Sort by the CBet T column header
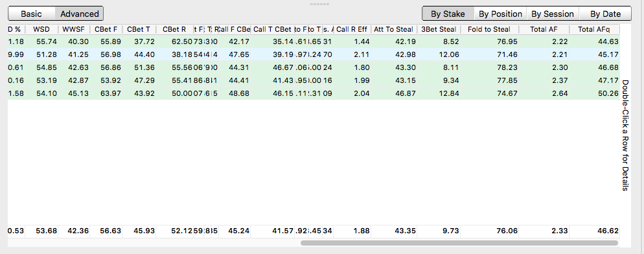The image size is (644, 254). pyautogui.click(x=139, y=29)
